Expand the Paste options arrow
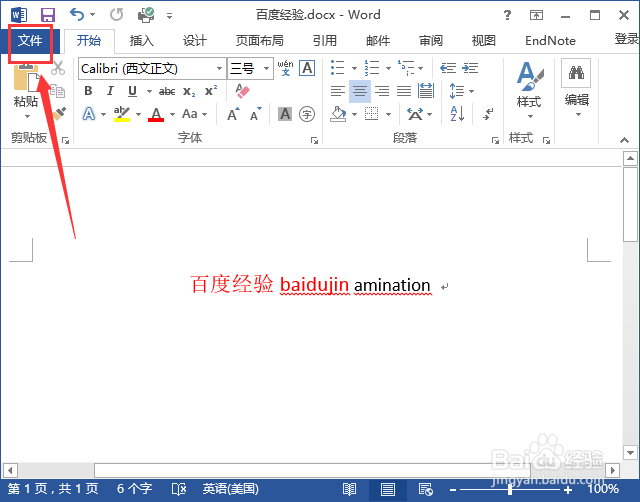This screenshot has height=502, width=640. point(27,116)
